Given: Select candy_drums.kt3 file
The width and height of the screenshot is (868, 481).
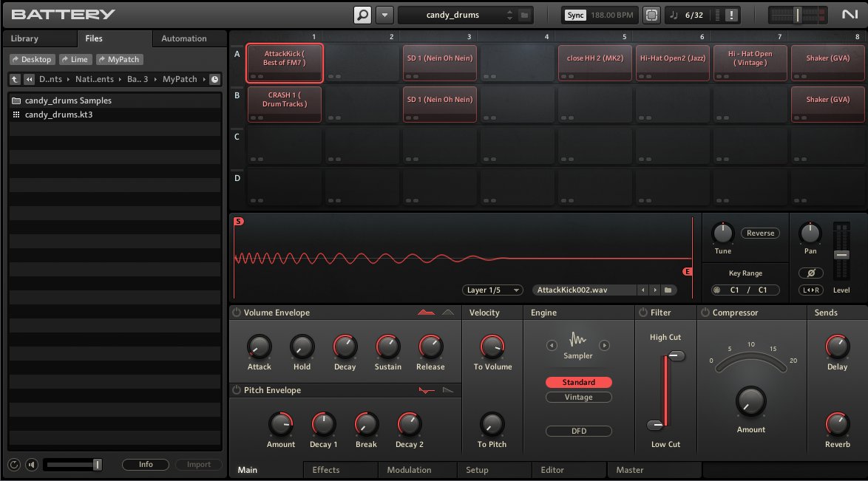Looking at the screenshot, I should click(x=115, y=115).
